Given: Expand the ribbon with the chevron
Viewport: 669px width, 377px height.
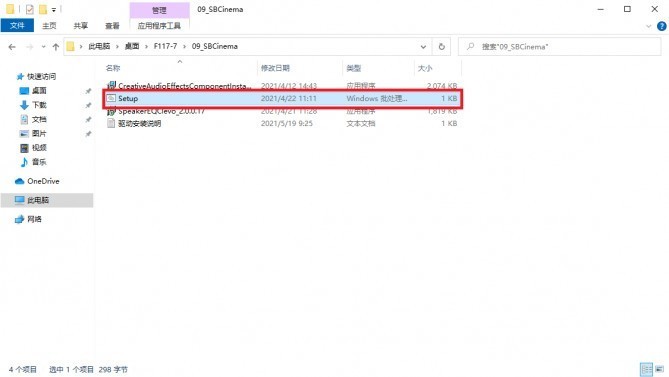Looking at the screenshot, I should (x=649, y=26).
